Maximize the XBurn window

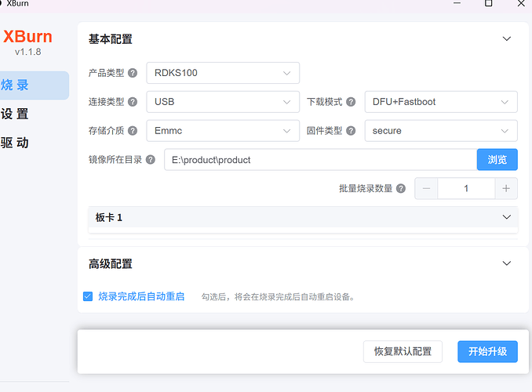coord(489,3)
